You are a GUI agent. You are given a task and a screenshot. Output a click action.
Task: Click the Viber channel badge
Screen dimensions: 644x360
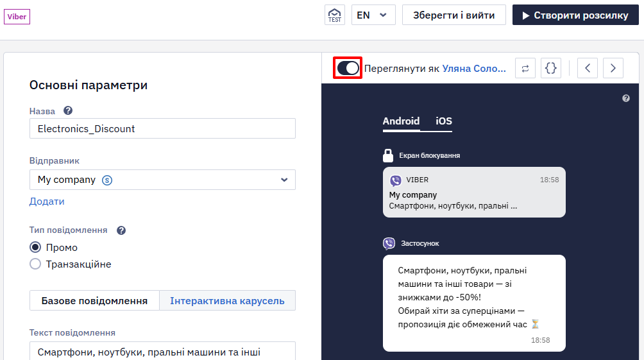[x=17, y=17]
